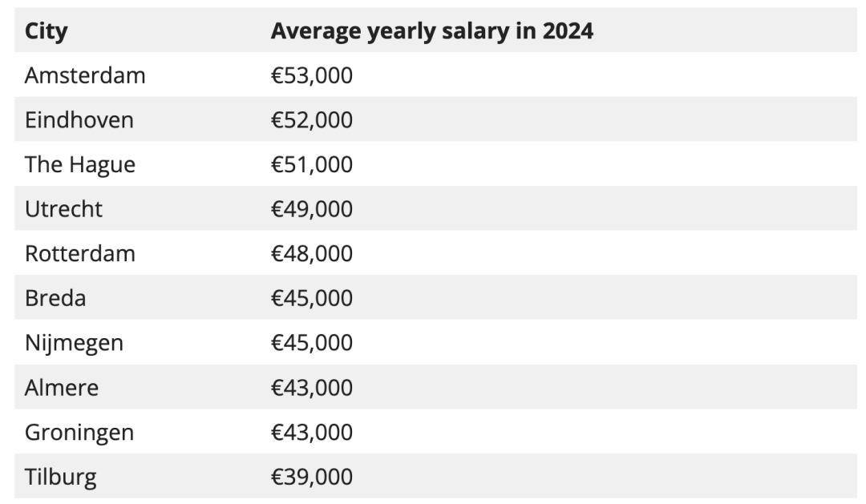Select the Amsterdam city cell
The image size is (866, 504).
pyautogui.click(x=85, y=76)
